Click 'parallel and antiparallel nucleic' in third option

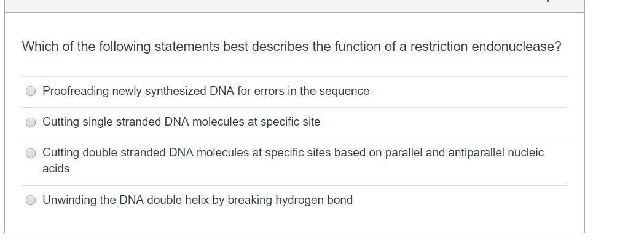pos(464,153)
